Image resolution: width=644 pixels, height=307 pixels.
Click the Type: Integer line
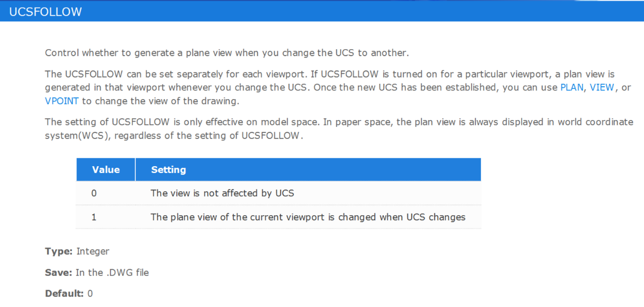pos(77,251)
